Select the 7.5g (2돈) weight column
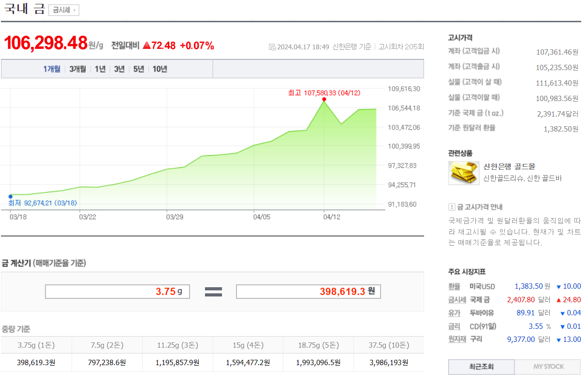Image resolution: width=588 pixels, height=383 pixels. point(107,345)
